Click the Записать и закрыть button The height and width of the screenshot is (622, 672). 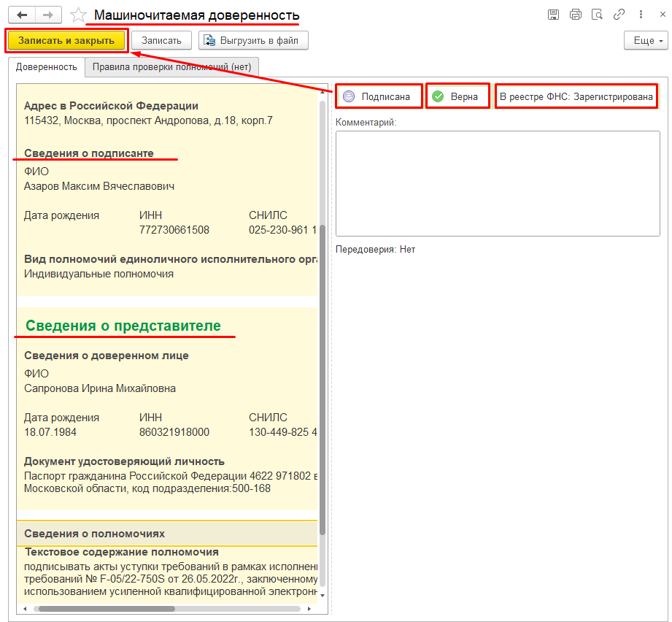(66, 41)
